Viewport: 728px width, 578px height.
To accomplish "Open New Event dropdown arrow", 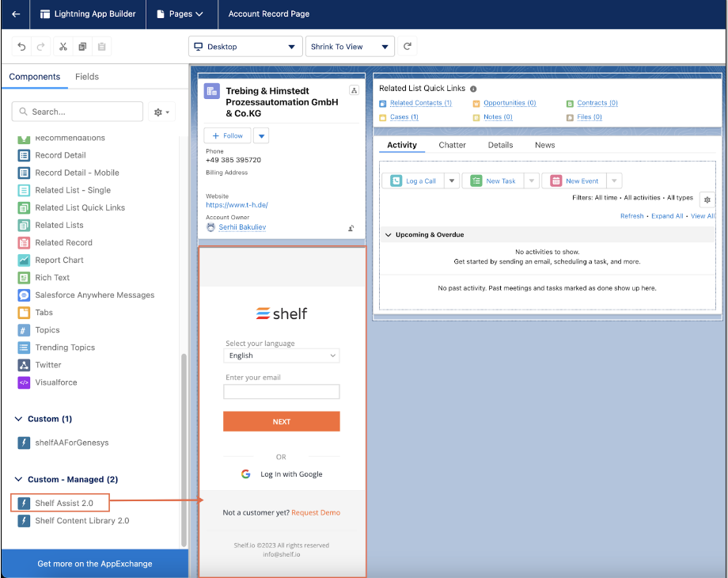I will [x=614, y=181].
